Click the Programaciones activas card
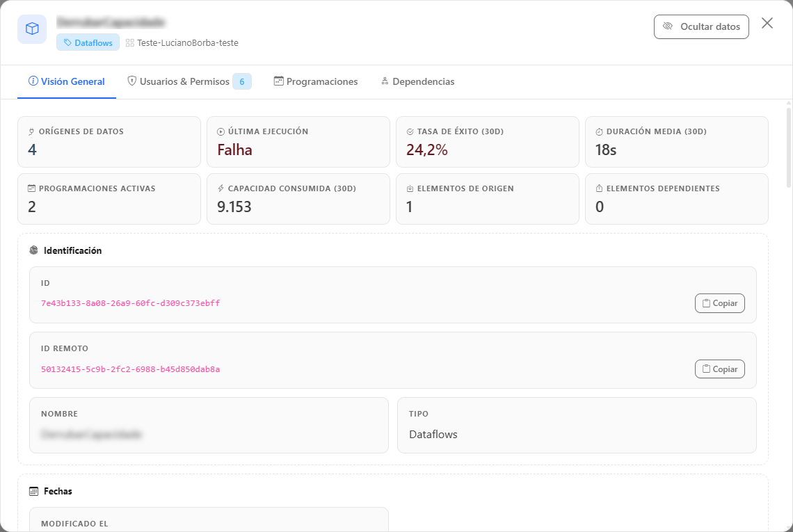Image resolution: width=793 pixels, height=532 pixels. [109, 199]
